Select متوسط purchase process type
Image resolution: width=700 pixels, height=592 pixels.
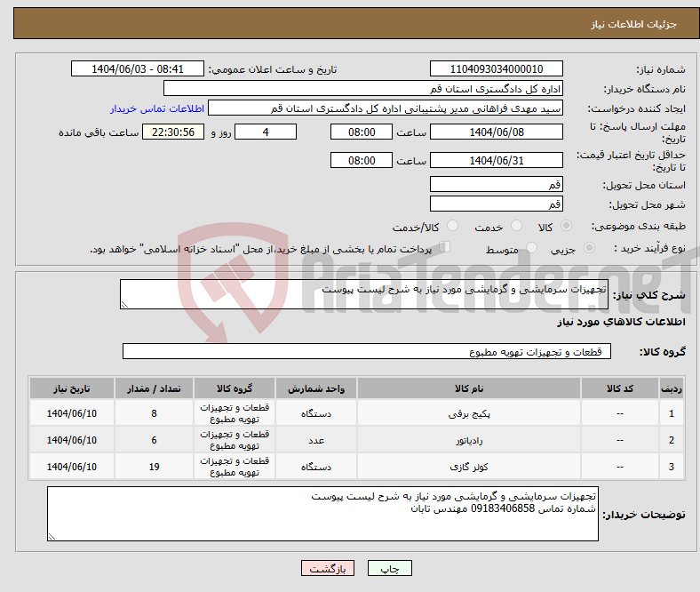532,249
